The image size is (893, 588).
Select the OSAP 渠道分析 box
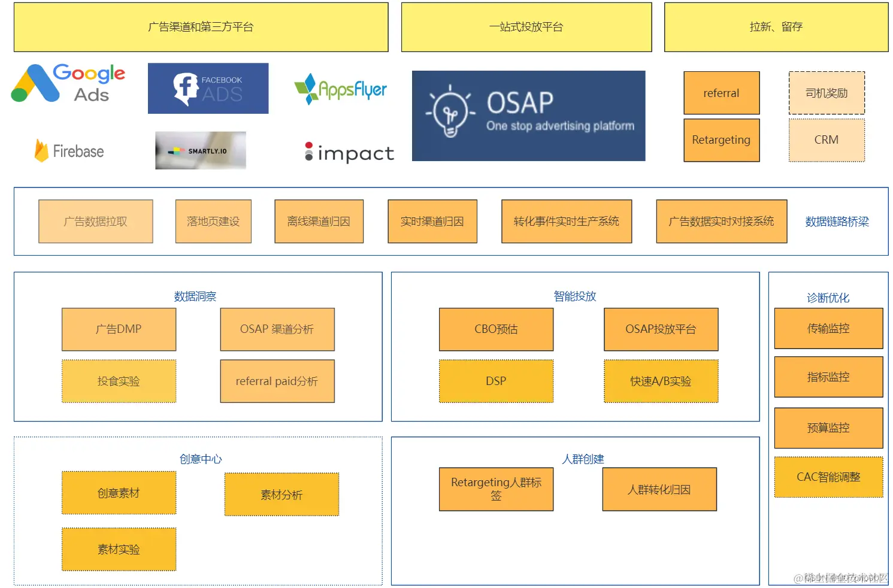277,329
